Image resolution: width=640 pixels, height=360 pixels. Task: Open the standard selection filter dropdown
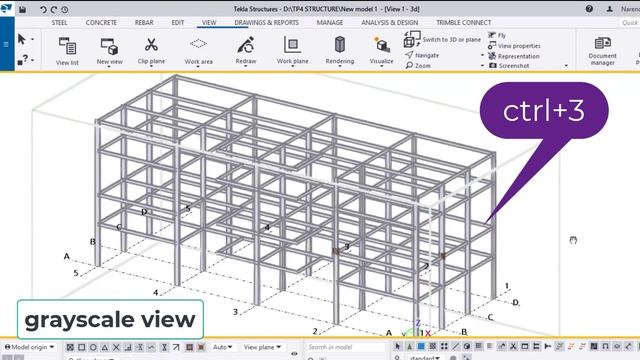425,358
